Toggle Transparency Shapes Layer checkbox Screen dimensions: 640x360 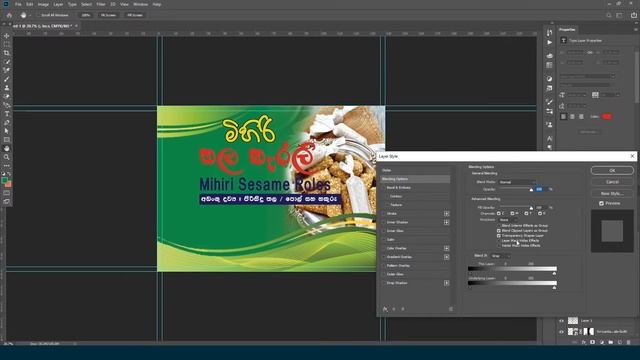(499, 236)
